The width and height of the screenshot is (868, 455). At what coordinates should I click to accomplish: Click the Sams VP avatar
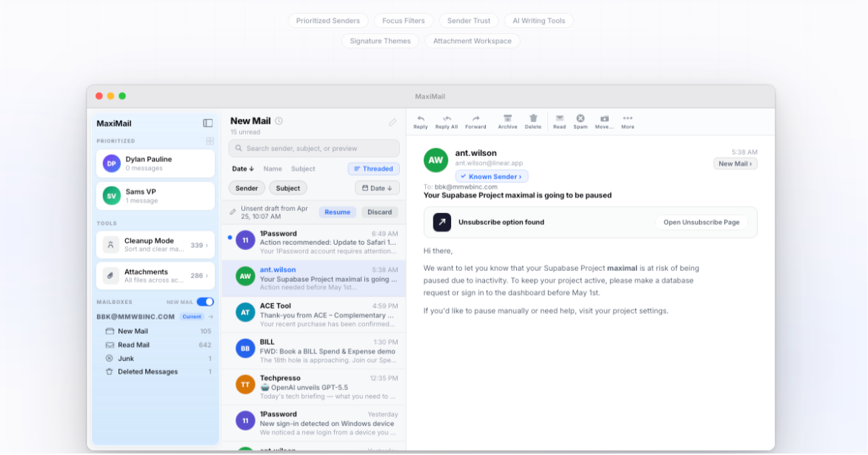click(112, 196)
